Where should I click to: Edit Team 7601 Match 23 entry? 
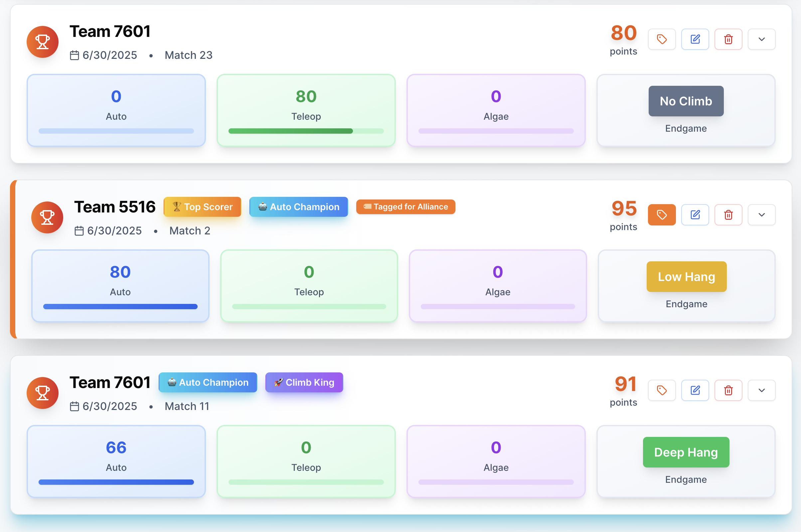pyautogui.click(x=695, y=39)
